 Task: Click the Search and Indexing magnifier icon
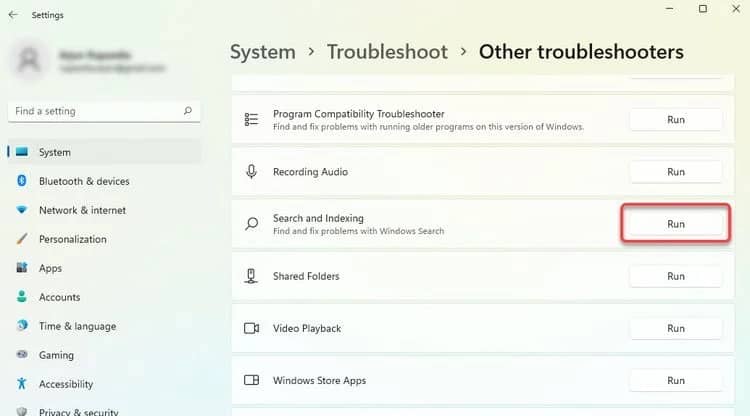point(251,223)
